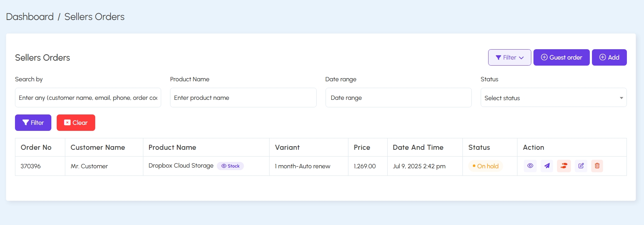Clear the filters with the red Clear button
Image resolution: width=644 pixels, height=225 pixels.
[x=76, y=123]
